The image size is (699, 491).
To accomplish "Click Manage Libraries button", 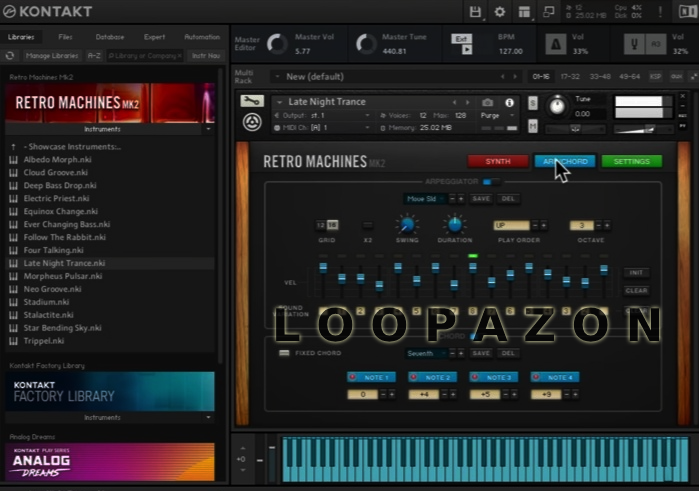I will (x=52, y=56).
